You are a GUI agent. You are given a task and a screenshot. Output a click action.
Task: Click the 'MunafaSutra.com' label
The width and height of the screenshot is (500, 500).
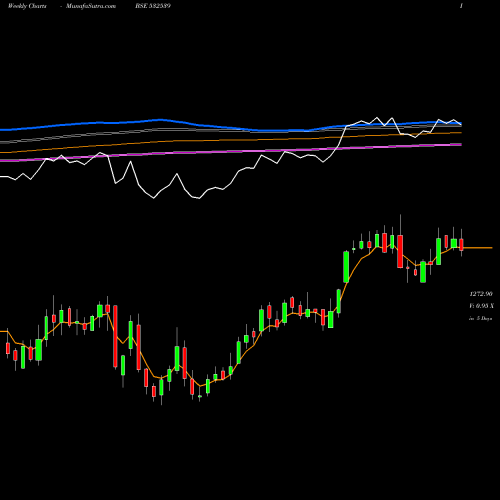pos(91,6)
